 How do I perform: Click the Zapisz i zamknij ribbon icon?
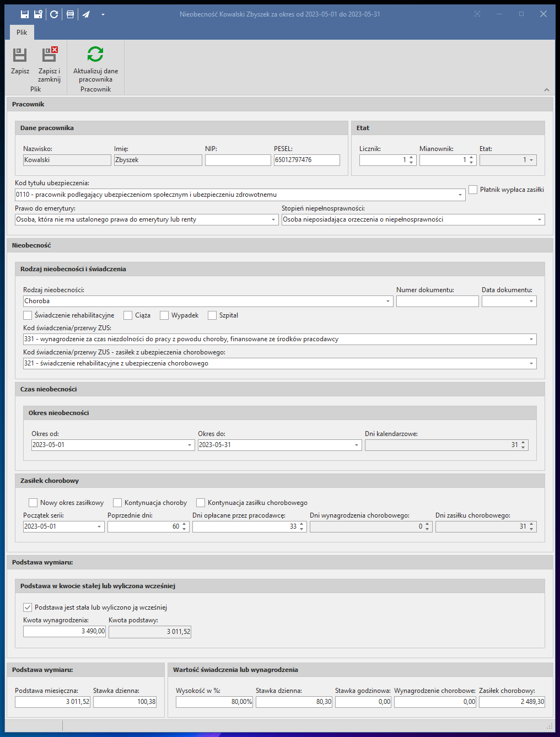point(50,55)
